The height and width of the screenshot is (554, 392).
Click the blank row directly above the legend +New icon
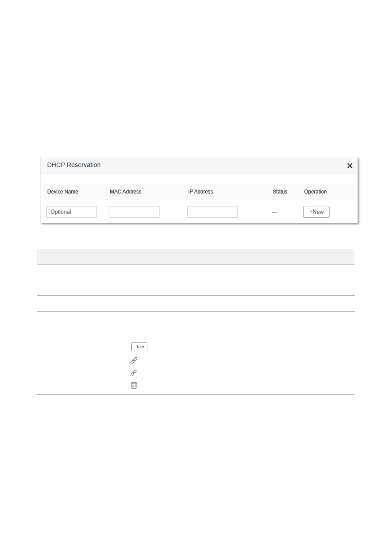tap(196, 319)
